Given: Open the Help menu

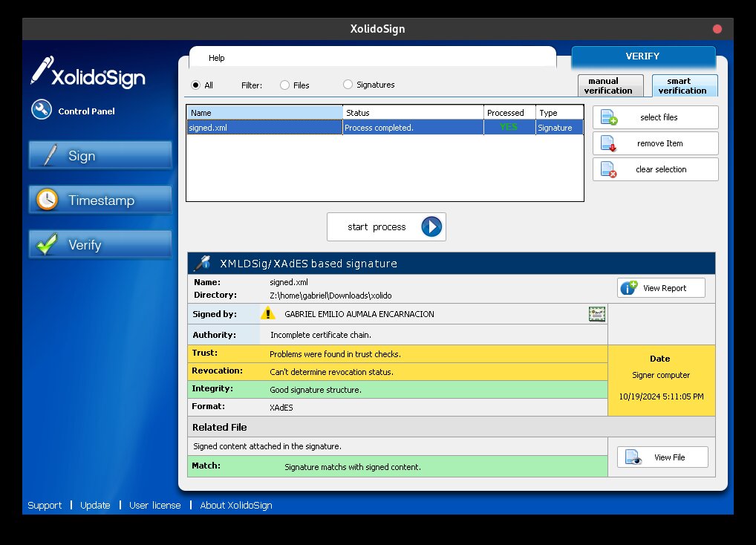Looking at the screenshot, I should coord(216,58).
